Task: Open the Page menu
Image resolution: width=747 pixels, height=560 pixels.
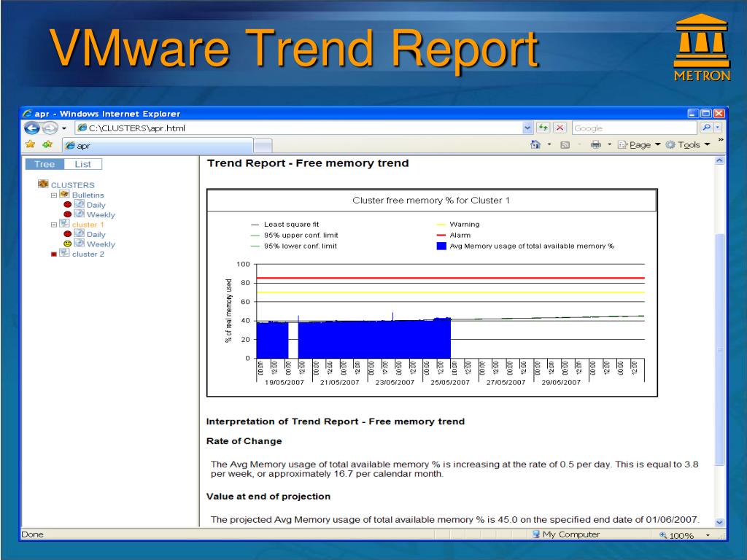Action: (639, 145)
